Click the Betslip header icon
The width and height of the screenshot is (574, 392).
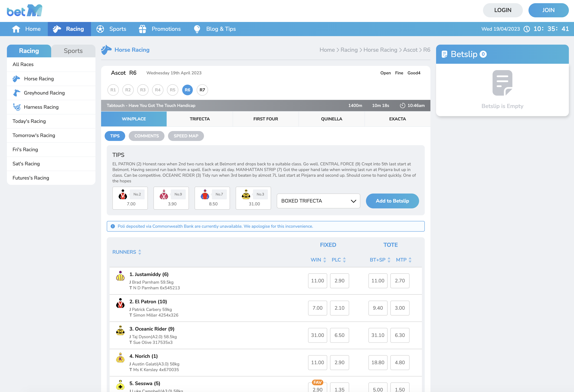tap(444, 54)
